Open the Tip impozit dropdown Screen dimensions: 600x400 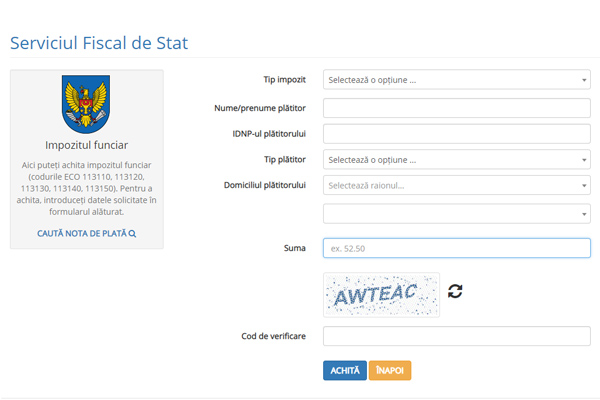click(457, 80)
